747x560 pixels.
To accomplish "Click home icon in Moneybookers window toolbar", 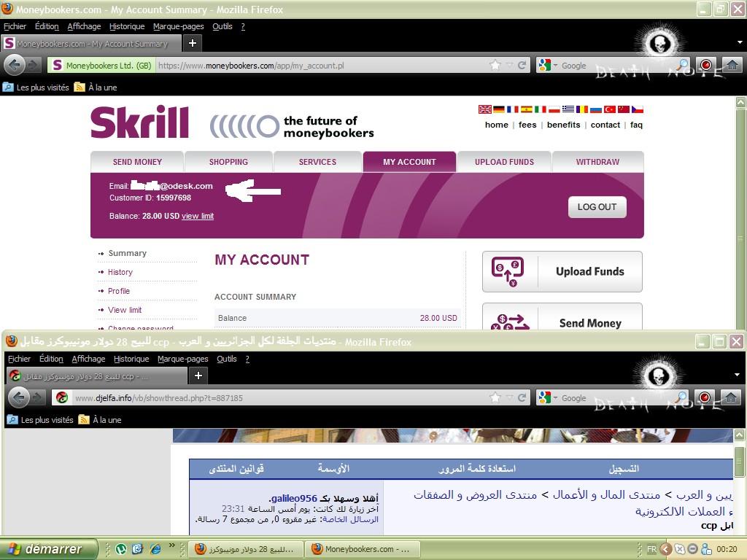I will point(732,65).
